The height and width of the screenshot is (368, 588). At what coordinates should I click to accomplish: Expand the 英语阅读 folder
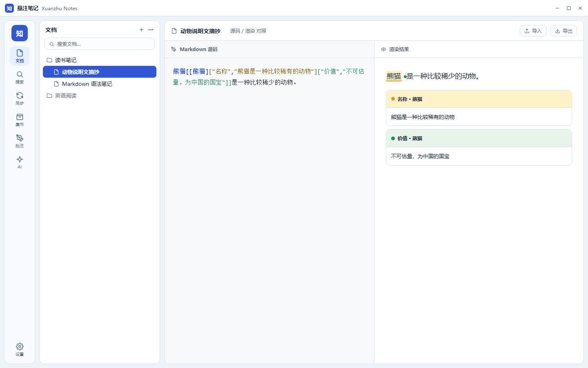coord(100,96)
